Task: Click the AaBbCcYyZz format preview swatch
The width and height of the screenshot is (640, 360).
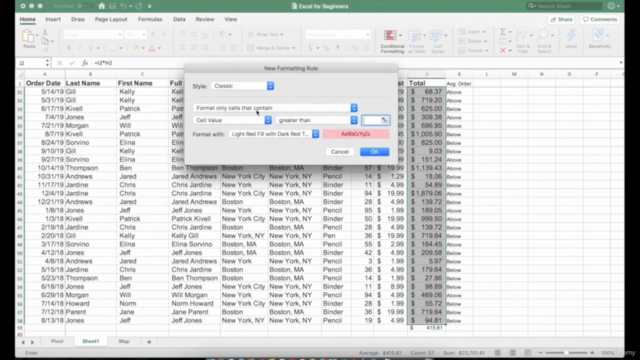Action: (x=356, y=134)
